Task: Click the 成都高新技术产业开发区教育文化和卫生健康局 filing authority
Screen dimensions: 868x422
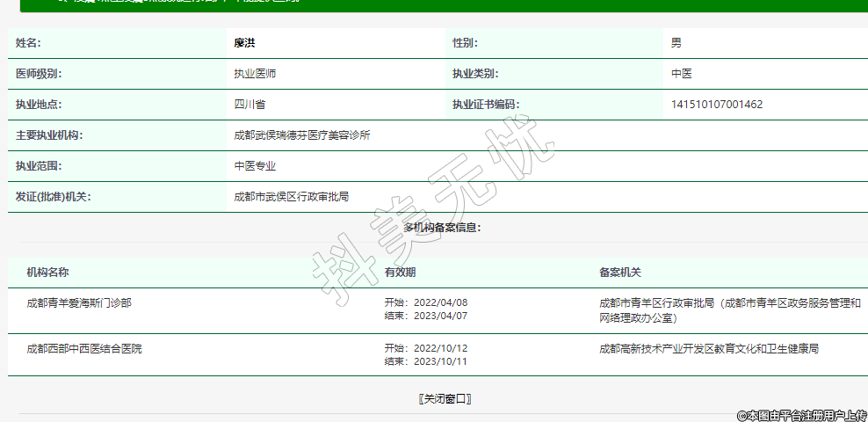Action: (708, 349)
